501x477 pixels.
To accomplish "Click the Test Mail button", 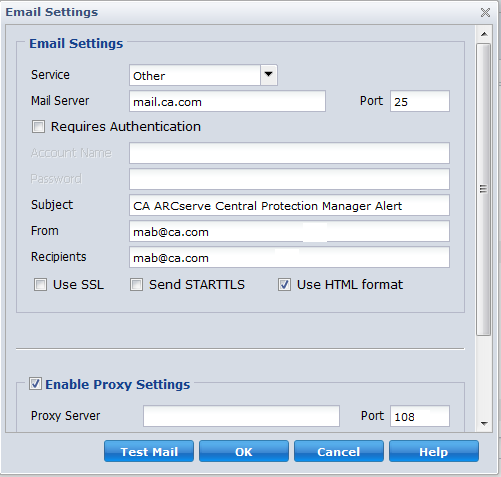I will tap(149, 451).
